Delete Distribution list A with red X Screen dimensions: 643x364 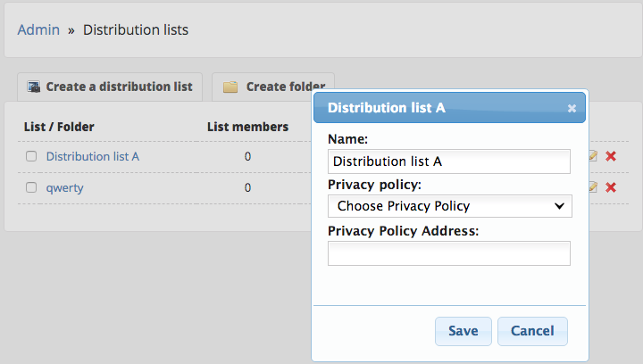click(611, 156)
